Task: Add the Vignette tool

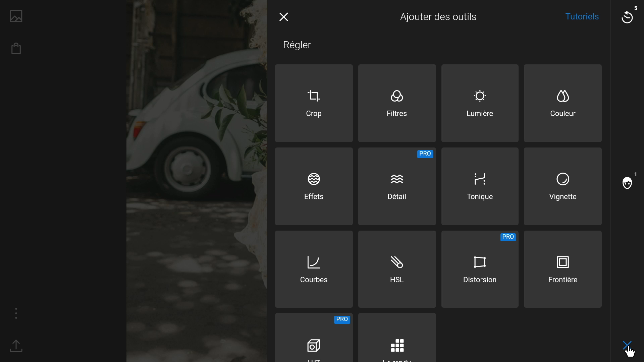Action: (x=562, y=186)
